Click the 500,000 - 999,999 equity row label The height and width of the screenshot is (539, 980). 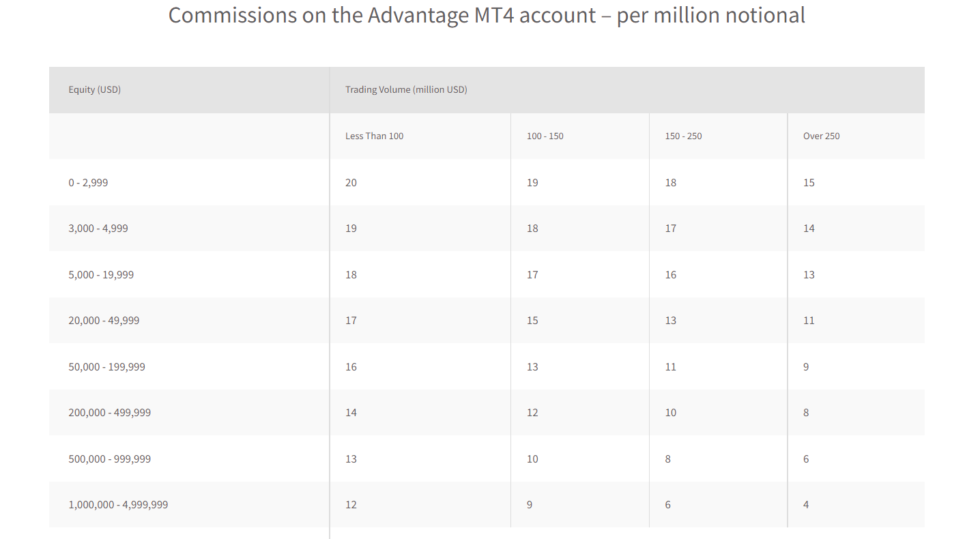109,458
